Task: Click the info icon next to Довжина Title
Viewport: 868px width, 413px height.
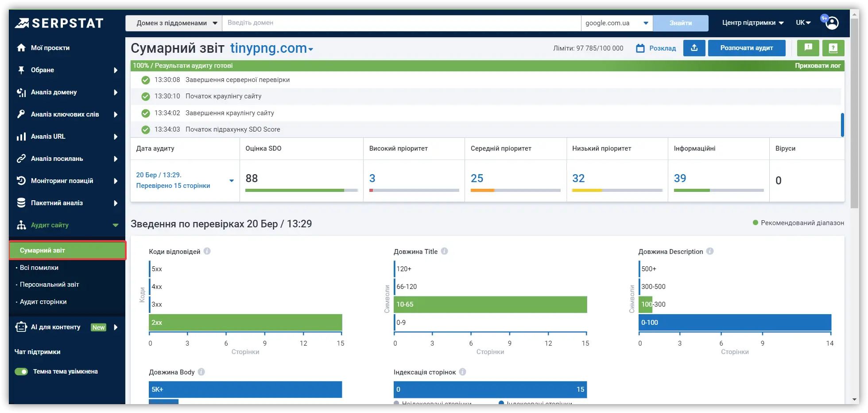Action: click(444, 251)
